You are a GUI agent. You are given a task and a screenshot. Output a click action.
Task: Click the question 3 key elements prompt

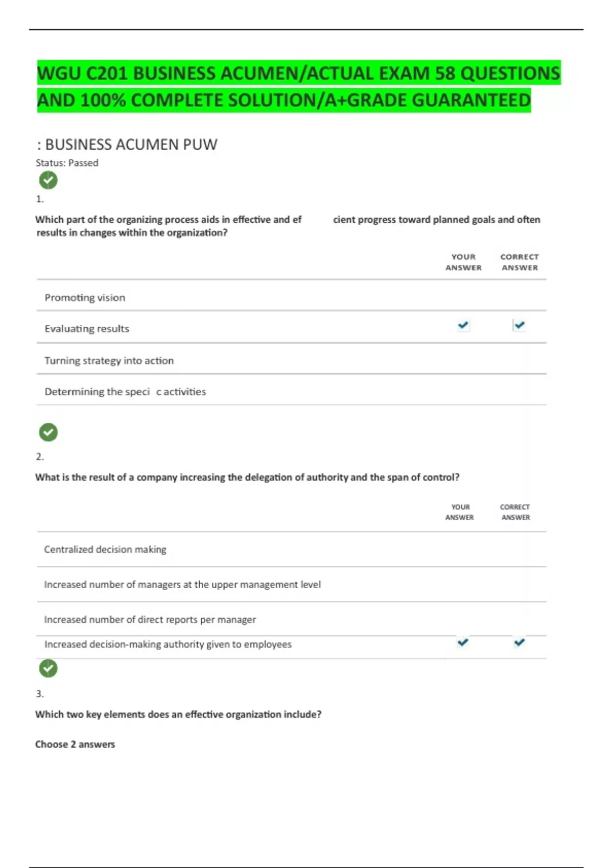178,714
